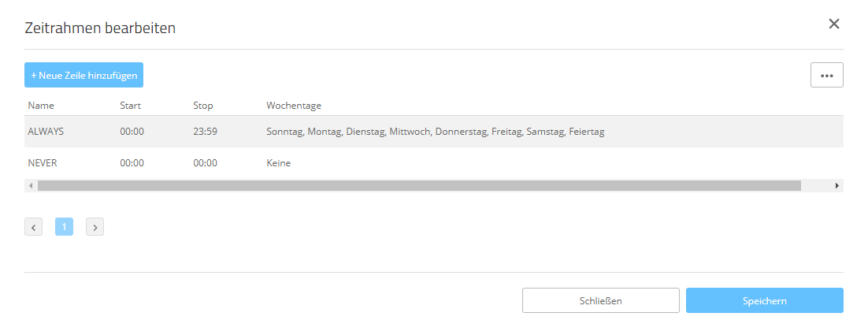The width and height of the screenshot is (868, 324).
Task: Go to the previous page arrow
Action: [x=33, y=227]
